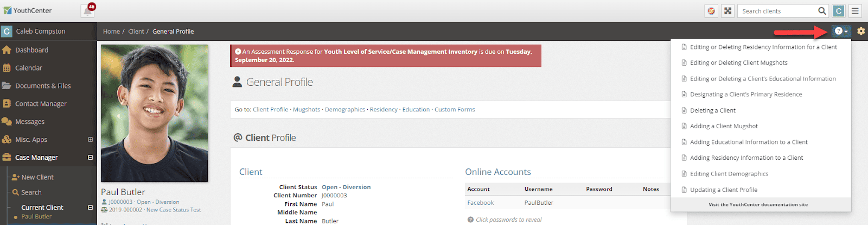This screenshot has width=868, height=225.
Task: Collapse the Case Manager section
Action: (x=90, y=158)
